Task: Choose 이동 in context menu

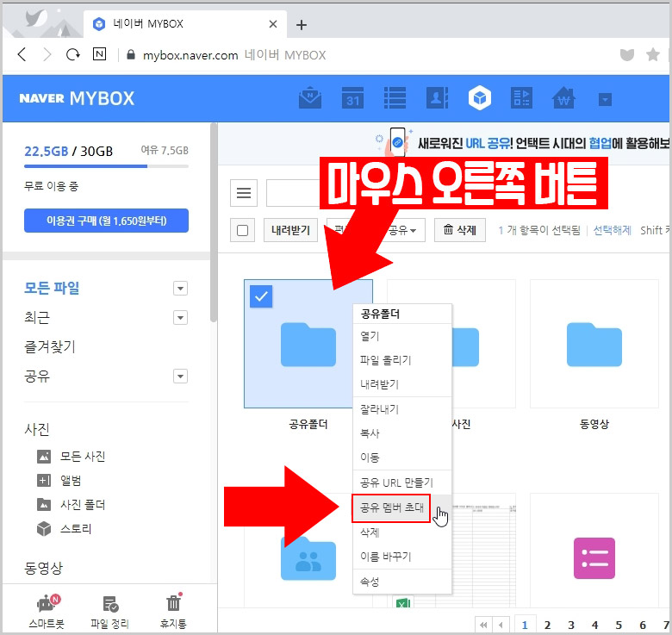Action: point(402,458)
